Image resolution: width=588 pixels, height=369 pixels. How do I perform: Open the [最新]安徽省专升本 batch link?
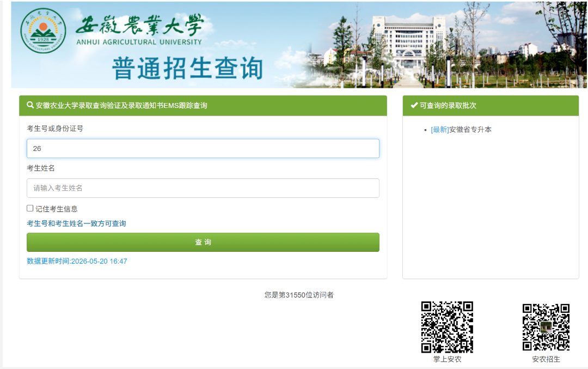[x=461, y=130]
